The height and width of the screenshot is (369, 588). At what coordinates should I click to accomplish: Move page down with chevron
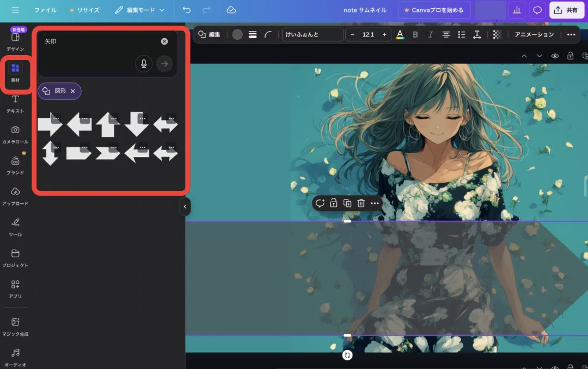click(539, 56)
